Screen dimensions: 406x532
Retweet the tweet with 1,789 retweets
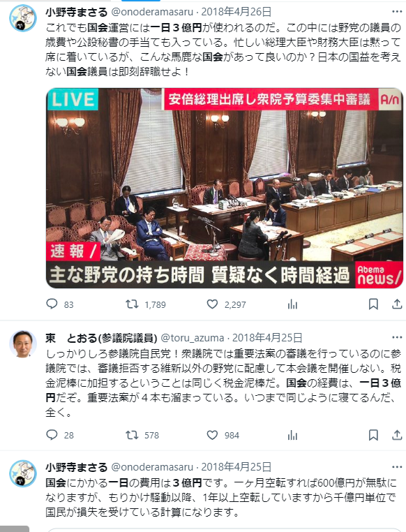[132, 304]
